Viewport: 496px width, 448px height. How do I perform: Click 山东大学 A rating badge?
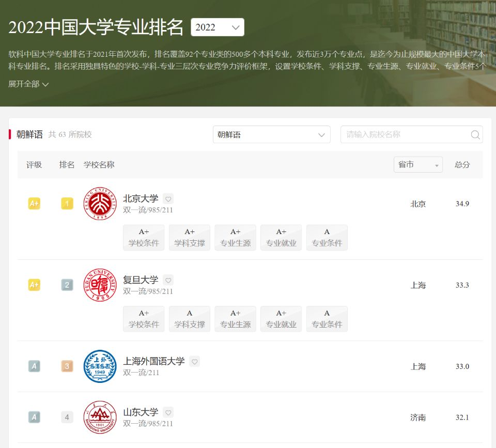coord(34,417)
